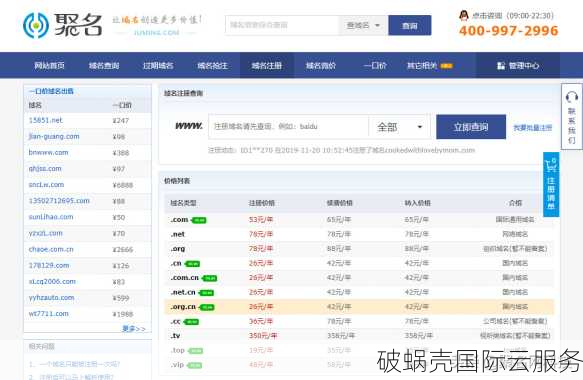583x380 pixels.
Task: Click the .net domain type cell
Action: point(178,234)
